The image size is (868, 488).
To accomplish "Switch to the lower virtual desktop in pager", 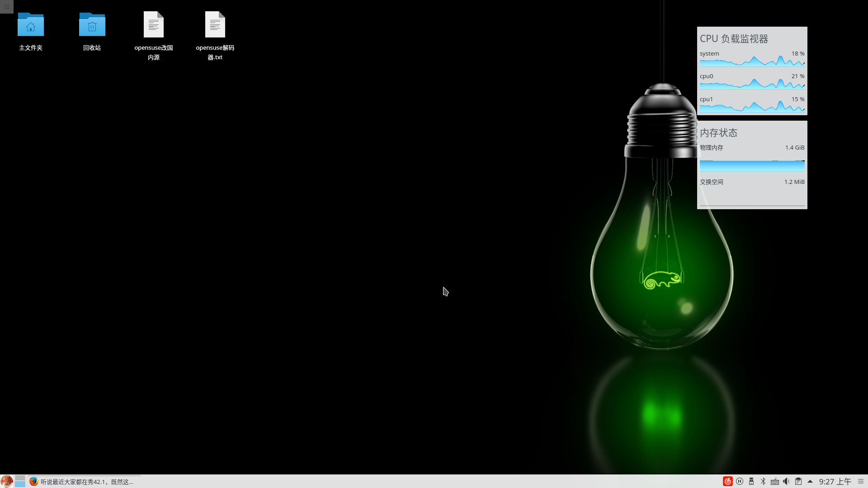I will 20,484.
